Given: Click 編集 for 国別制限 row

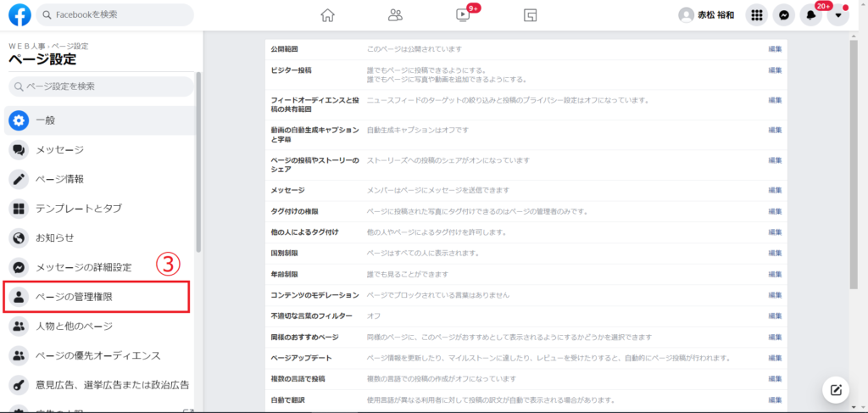Looking at the screenshot, I should [775, 253].
